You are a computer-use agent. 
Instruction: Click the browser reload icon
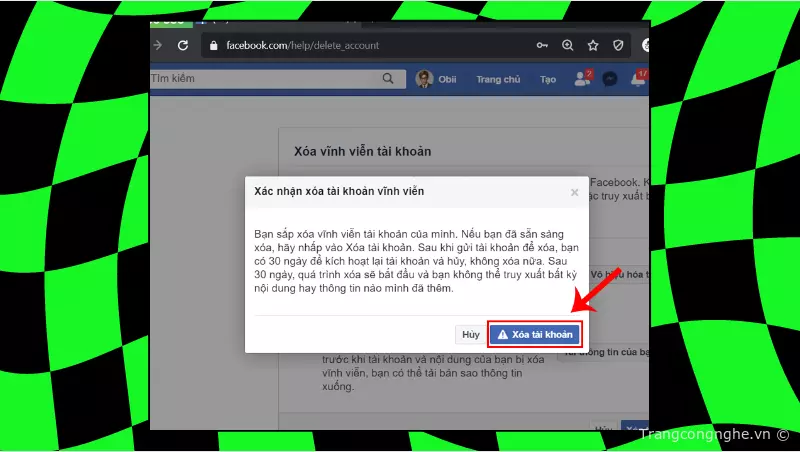pyautogui.click(x=183, y=46)
